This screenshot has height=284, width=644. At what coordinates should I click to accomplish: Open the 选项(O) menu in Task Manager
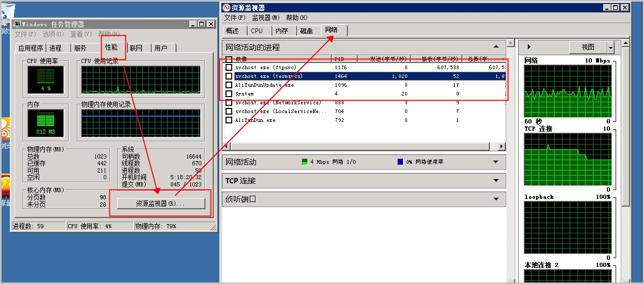click(53, 34)
